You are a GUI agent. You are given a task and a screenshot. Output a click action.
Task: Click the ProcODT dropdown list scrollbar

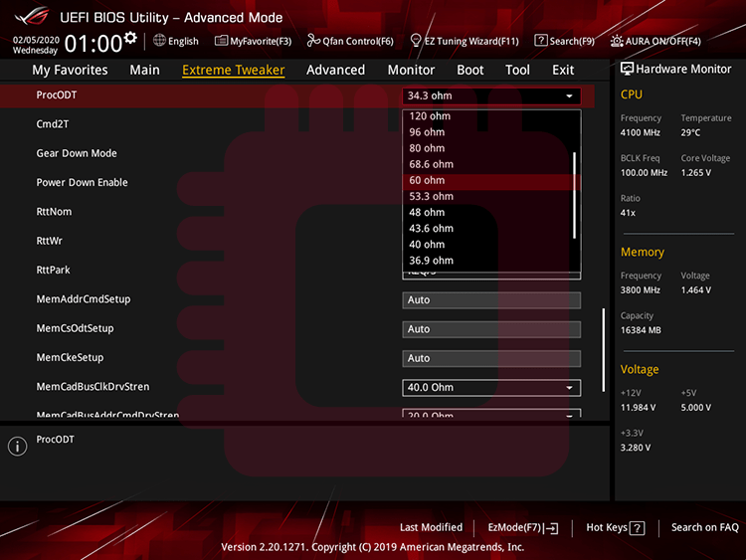575,194
